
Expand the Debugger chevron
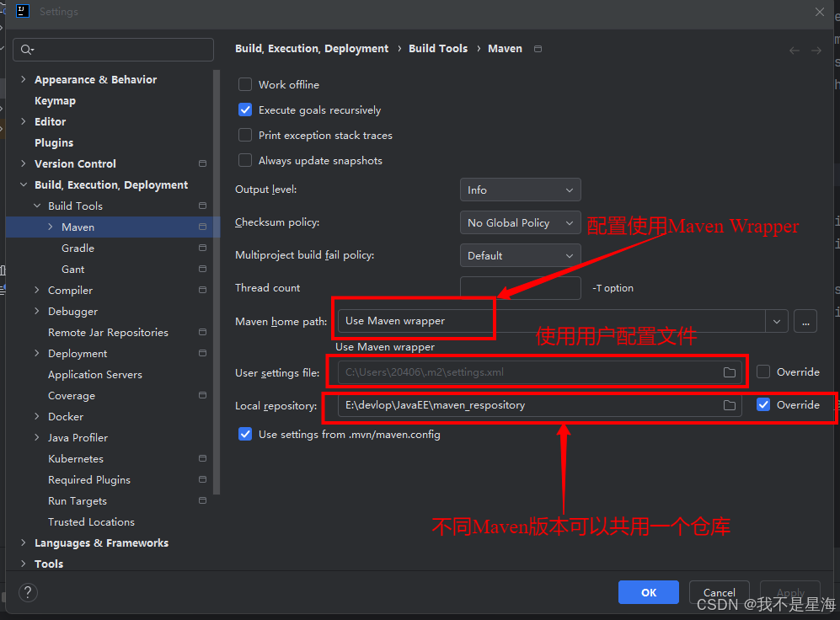37,311
